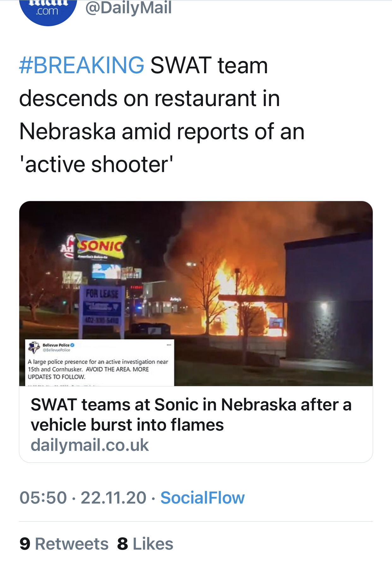Screen dimensions: 392x561
Task: Tap the ellipsis on embedded police tweet
Action: pos(169,345)
